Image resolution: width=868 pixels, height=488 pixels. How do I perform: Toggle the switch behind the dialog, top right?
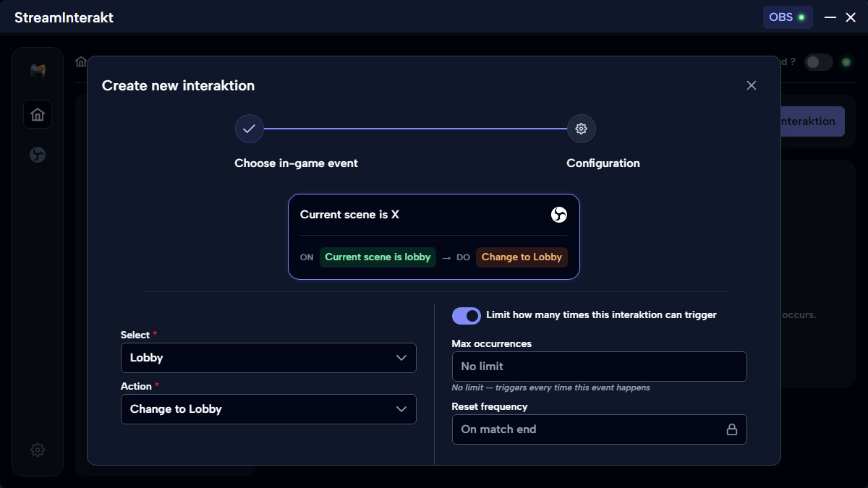[819, 62]
